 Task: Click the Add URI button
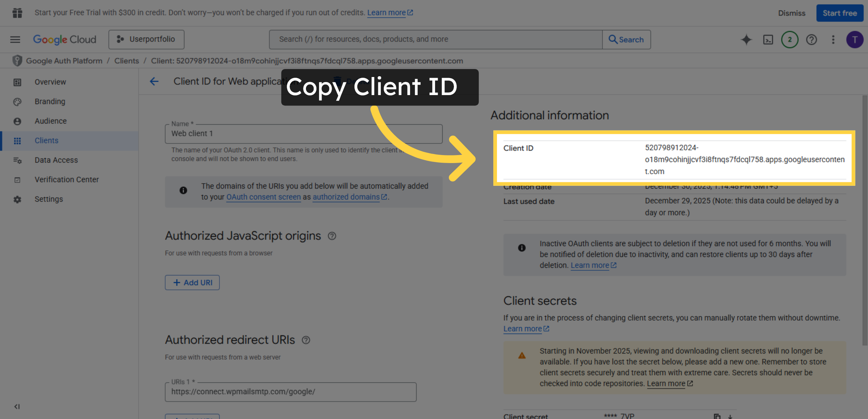192,282
